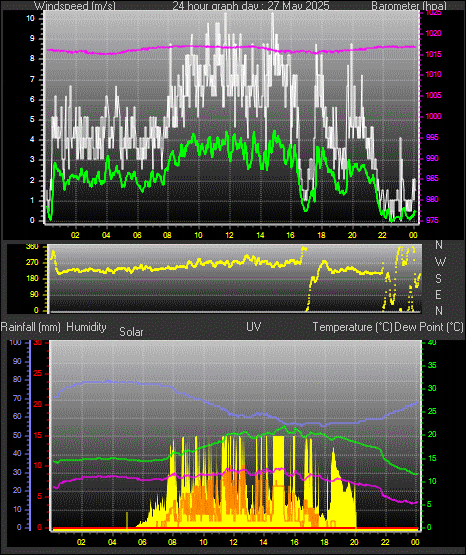Click 20 on the red rainfall axis
Screen dimensions: 466x555
37,404
